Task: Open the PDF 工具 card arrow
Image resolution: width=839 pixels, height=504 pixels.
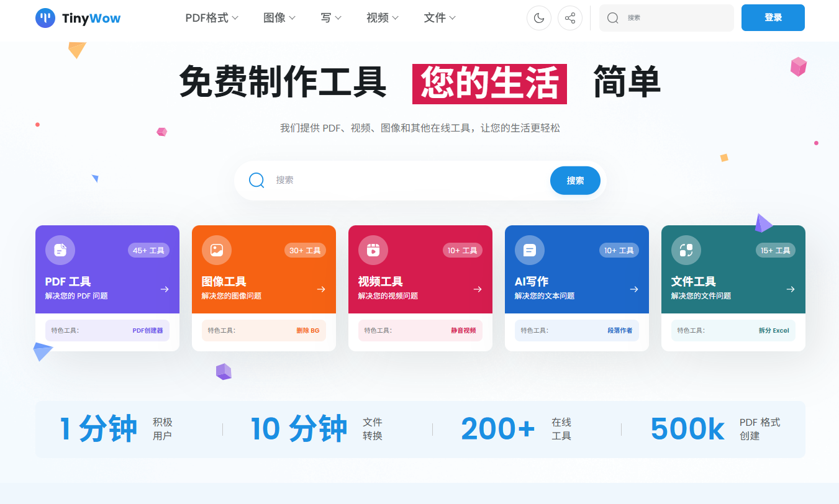Action: click(164, 289)
